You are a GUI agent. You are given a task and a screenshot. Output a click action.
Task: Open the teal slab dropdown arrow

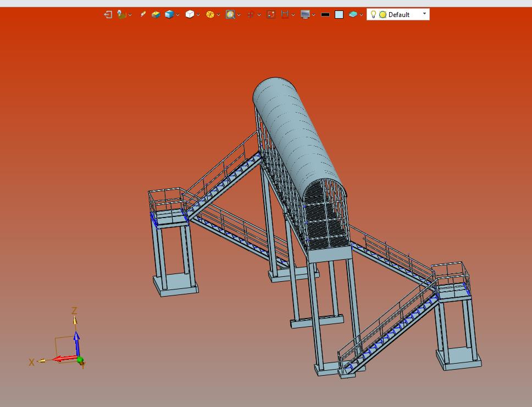(x=361, y=15)
